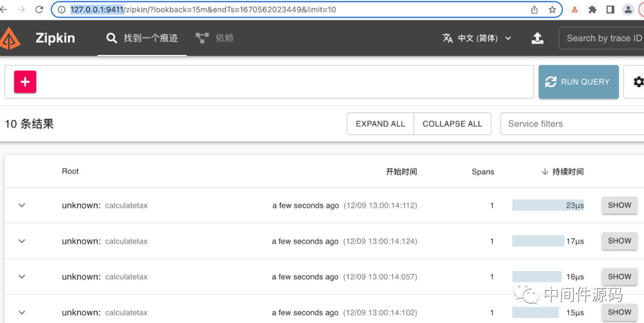Click the Zipkin title text
Image resolution: width=644 pixels, height=323 pixels.
(x=55, y=38)
